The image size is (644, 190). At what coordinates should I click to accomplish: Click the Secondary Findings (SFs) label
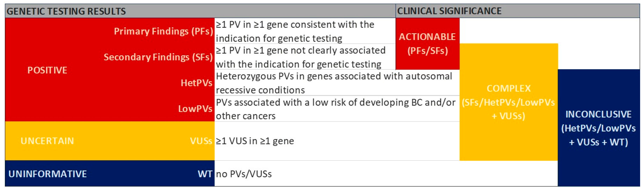158,57
